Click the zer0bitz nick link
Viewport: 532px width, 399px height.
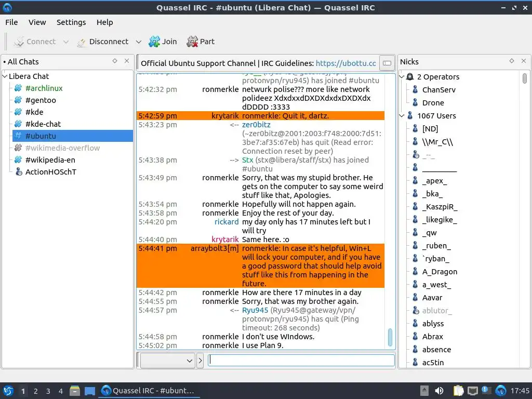click(x=256, y=125)
